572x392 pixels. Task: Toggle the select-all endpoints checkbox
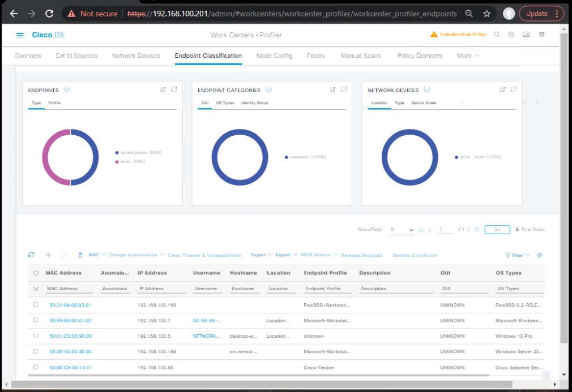[x=36, y=273]
